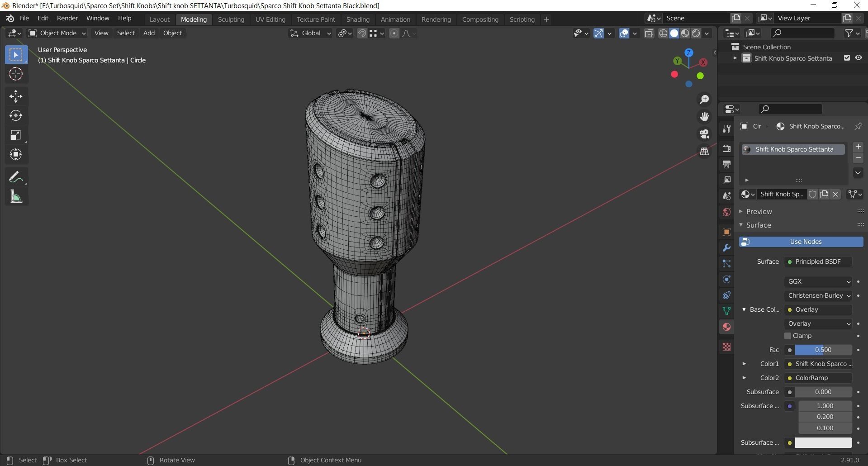Remove the selected material slot
Viewport: 868px width, 466px height.
click(858, 158)
